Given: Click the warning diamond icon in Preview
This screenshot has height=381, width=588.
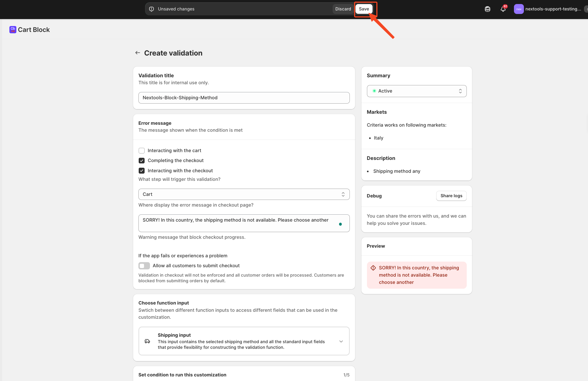Looking at the screenshot, I should click(x=373, y=268).
